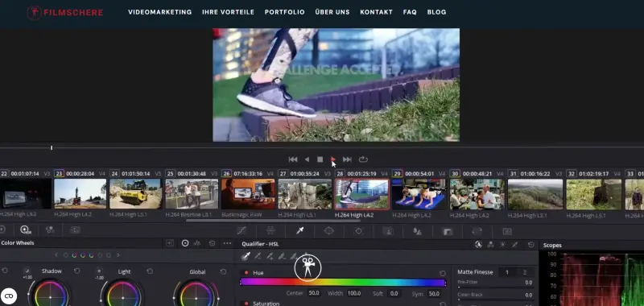Image resolution: width=644 pixels, height=306 pixels.
Task: Reset all Color Wheels
Action: point(212,243)
